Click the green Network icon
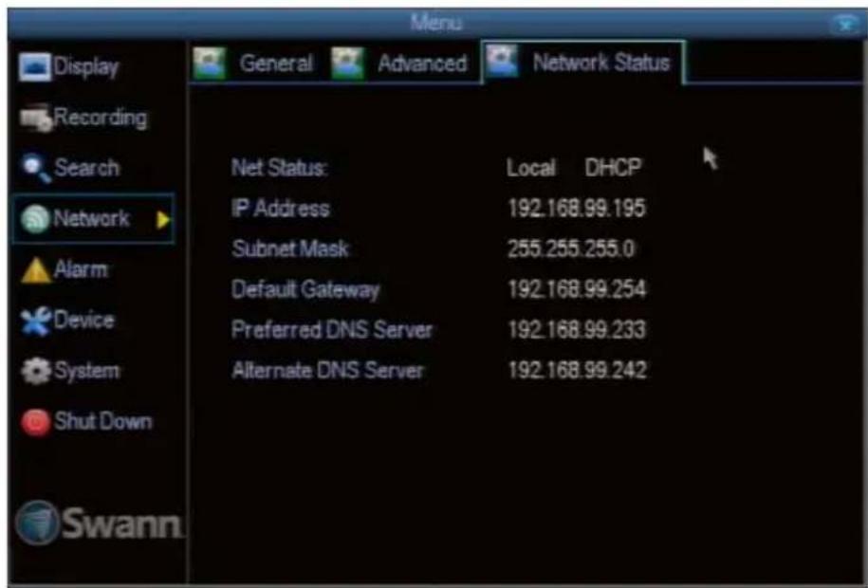The image size is (868, 588). [35, 219]
